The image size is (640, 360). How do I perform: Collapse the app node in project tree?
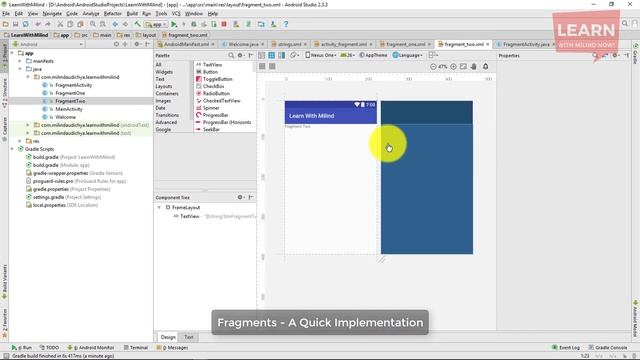[12, 53]
